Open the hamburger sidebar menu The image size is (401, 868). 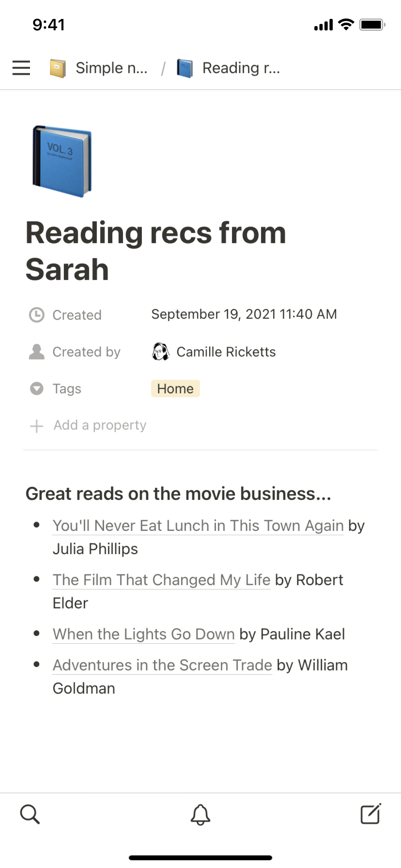tap(21, 68)
